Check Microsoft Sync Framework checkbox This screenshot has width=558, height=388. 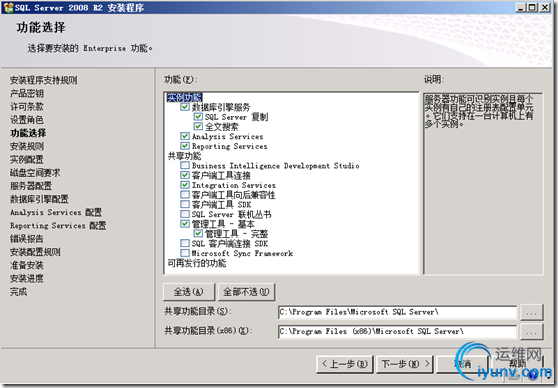point(185,253)
